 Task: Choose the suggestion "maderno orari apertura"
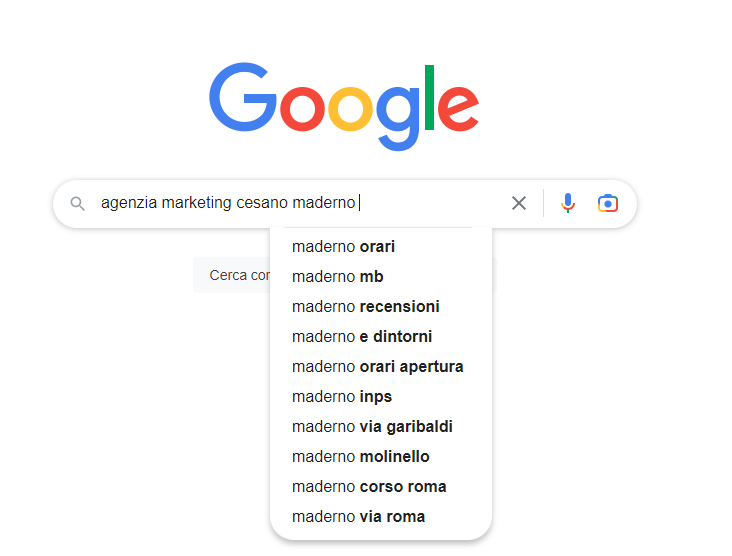tap(378, 366)
